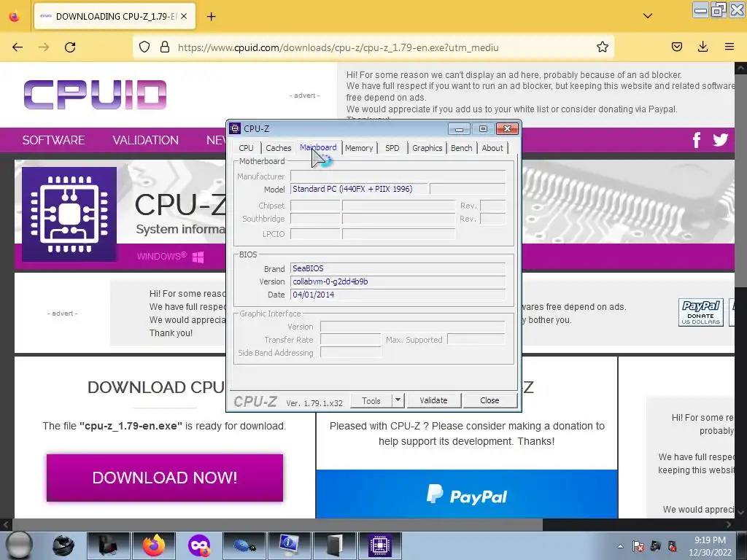This screenshot has height=560, width=747.
Task: Expand the list all tabs chevron
Action: tap(648, 16)
